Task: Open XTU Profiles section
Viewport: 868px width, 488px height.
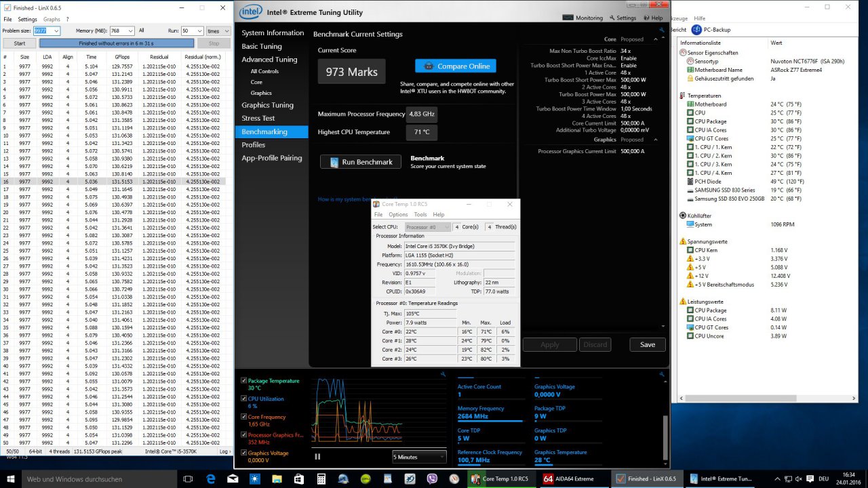Action: pyautogui.click(x=254, y=144)
